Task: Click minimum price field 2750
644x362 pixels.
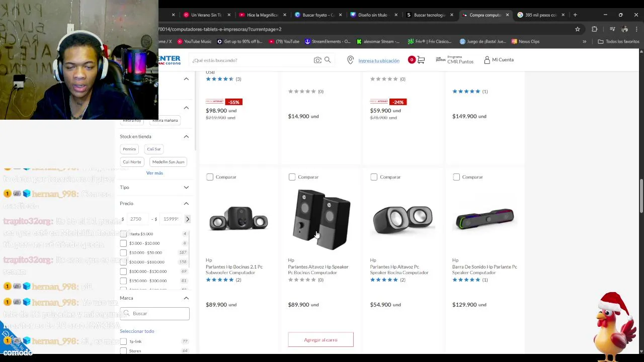Action: coord(138,219)
